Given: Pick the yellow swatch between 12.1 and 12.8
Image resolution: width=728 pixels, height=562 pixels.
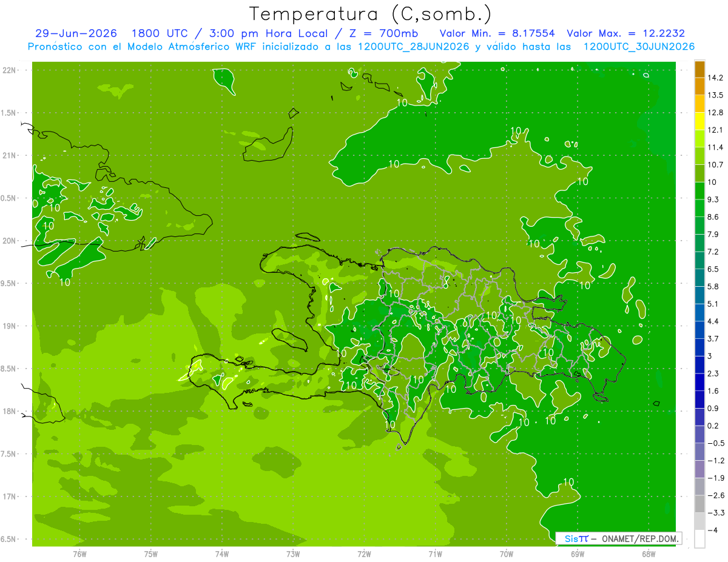Looking at the screenshot, I should [x=699, y=121].
